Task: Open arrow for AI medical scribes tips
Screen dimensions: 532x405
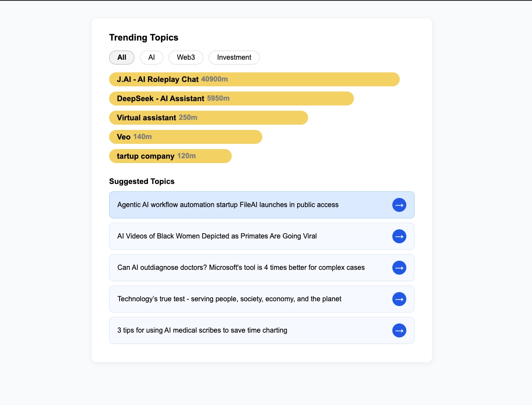Action: pos(399,330)
